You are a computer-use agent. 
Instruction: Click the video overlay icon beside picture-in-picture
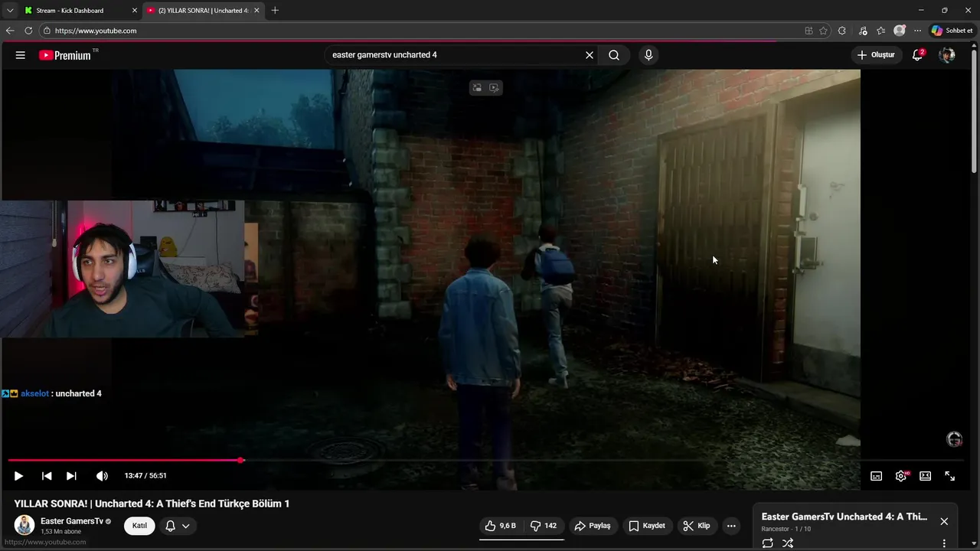[x=494, y=88]
